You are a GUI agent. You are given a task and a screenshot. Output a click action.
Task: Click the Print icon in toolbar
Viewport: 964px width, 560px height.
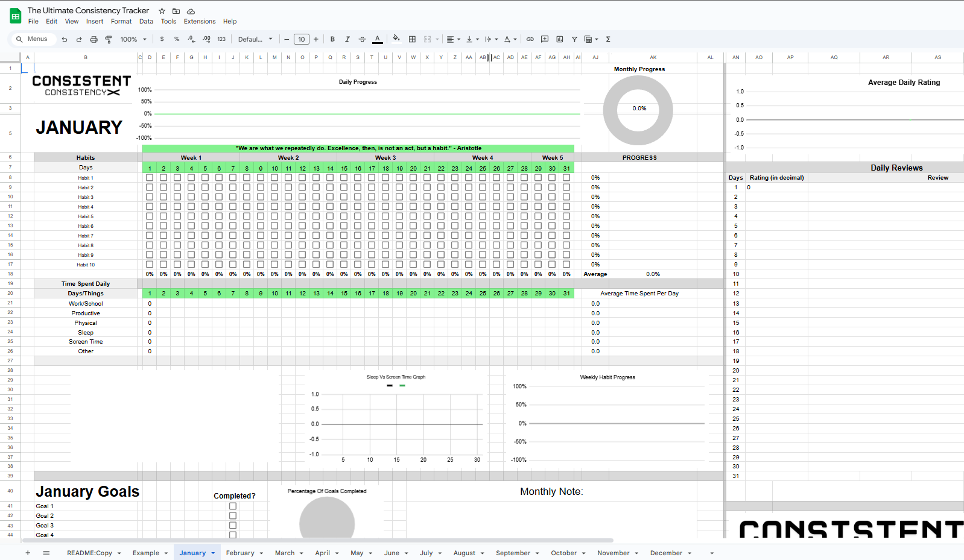(x=94, y=39)
